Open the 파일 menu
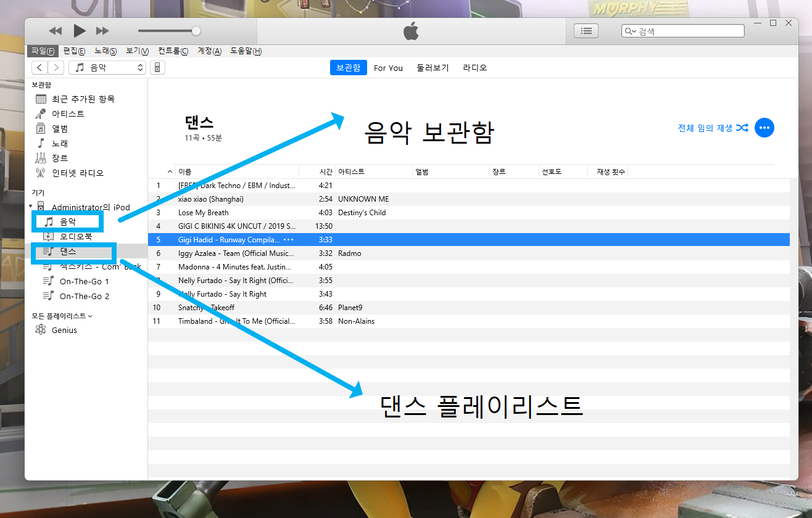The height and width of the screenshot is (518, 812). 43,51
